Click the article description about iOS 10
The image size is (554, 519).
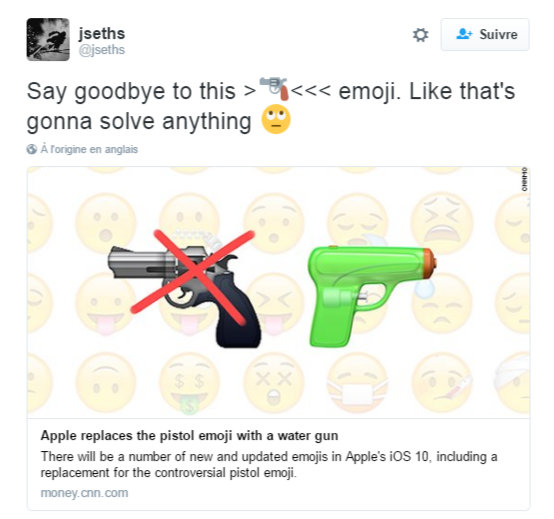(269, 464)
